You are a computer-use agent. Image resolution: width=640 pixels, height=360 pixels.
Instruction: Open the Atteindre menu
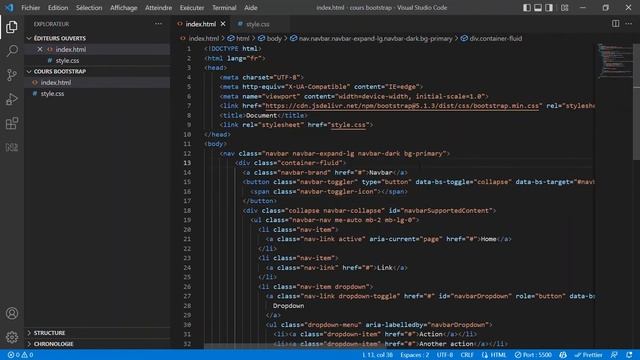click(158, 7)
